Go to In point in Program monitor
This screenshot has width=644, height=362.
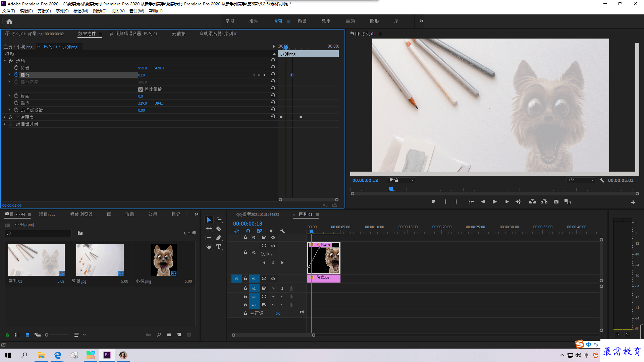(x=471, y=202)
